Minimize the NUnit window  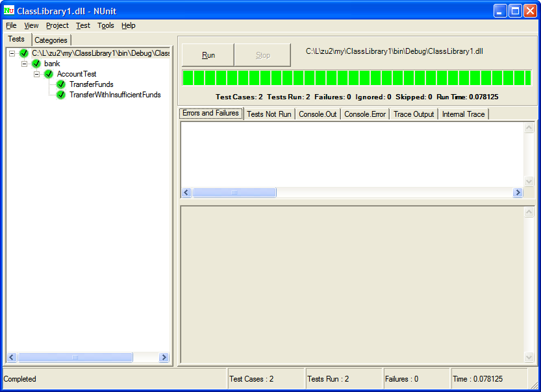pos(500,10)
